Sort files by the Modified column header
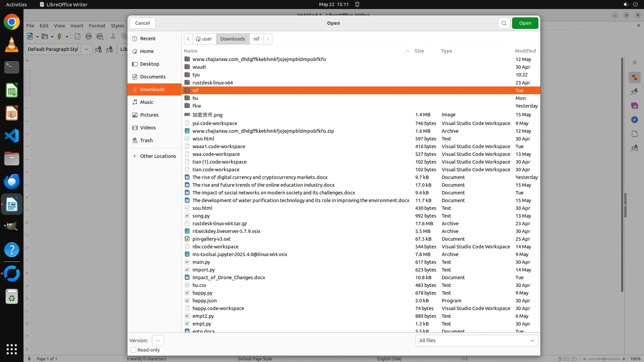The image size is (644, 362). pos(525,51)
